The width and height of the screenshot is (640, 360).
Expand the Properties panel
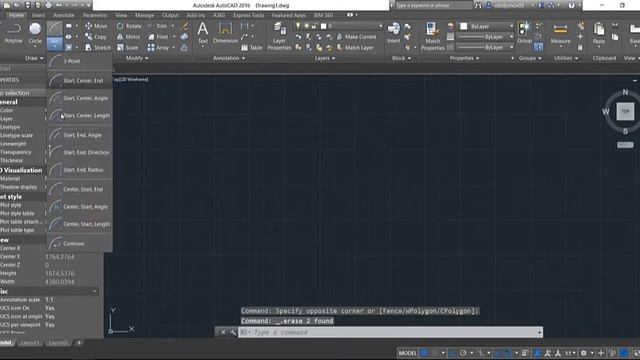pos(464,58)
